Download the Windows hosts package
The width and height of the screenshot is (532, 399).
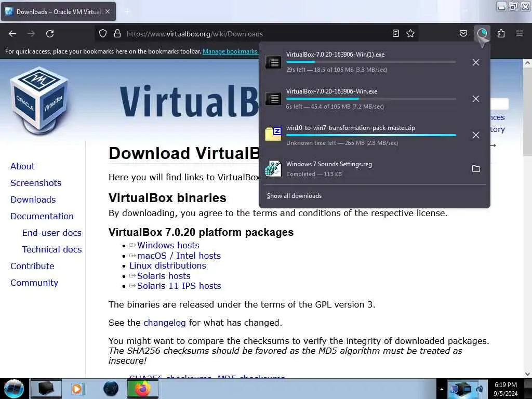tap(168, 245)
